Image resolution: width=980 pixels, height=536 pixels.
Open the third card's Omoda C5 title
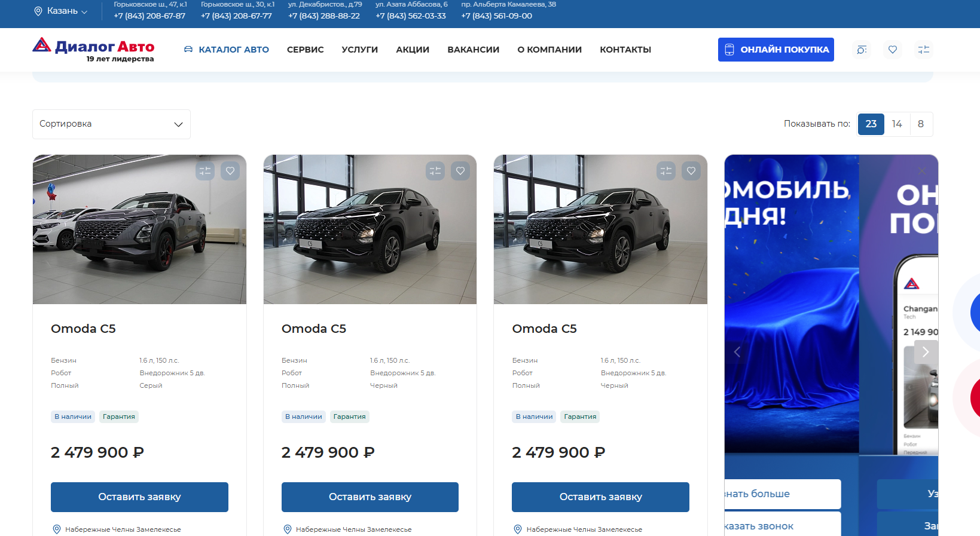pyautogui.click(x=545, y=329)
